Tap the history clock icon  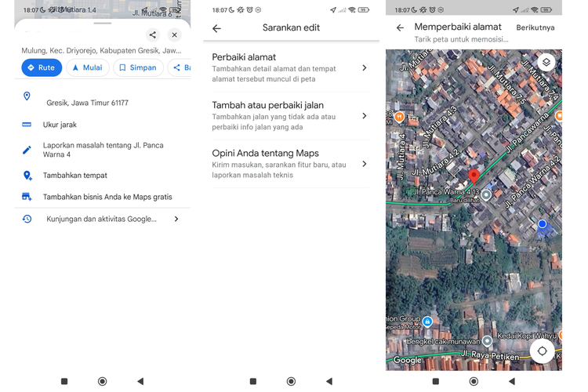pyautogui.click(x=27, y=219)
